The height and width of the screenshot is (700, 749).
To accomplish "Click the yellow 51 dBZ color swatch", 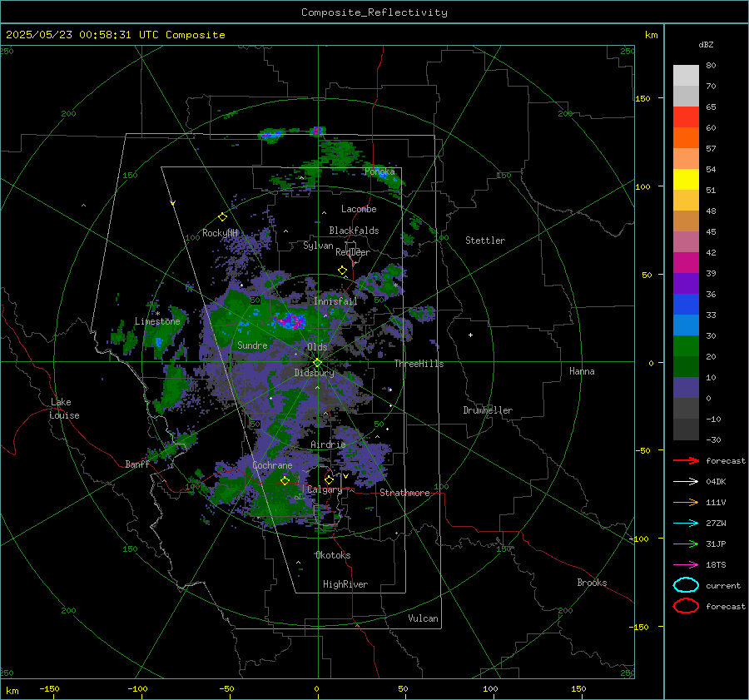I will (x=686, y=179).
